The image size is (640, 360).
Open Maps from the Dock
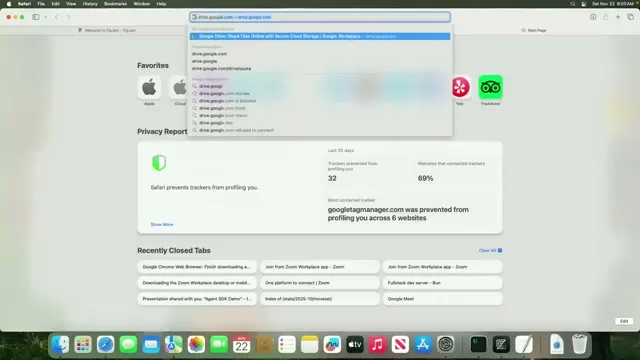click(x=173, y=344)
